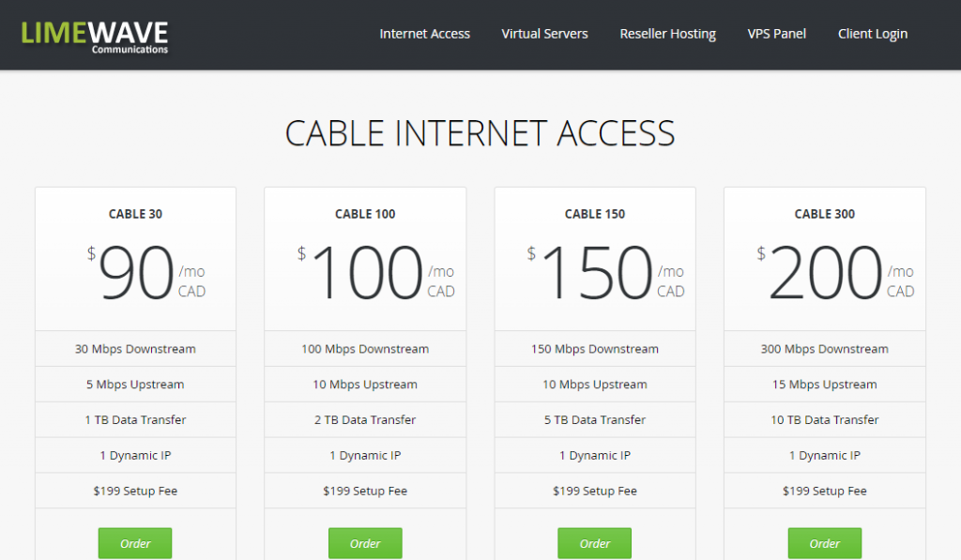Select the Cable 30 plan title
This screenshot has height=560, width=961.
135,214
